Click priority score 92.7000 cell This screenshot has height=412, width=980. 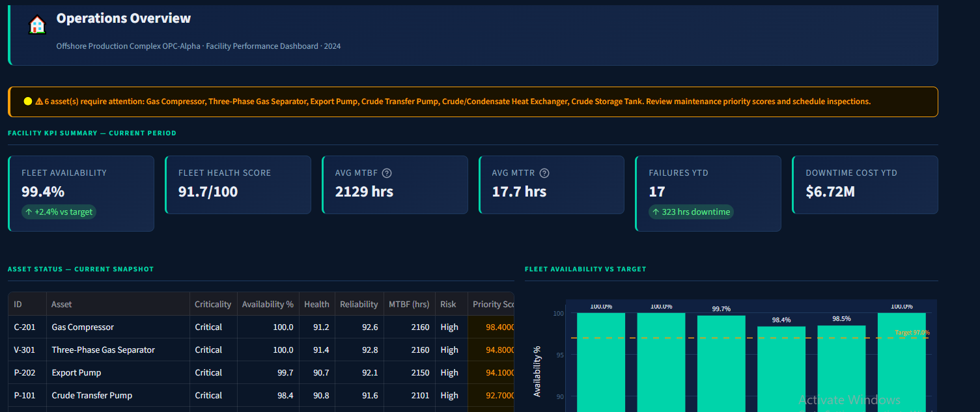click(491, 395)
